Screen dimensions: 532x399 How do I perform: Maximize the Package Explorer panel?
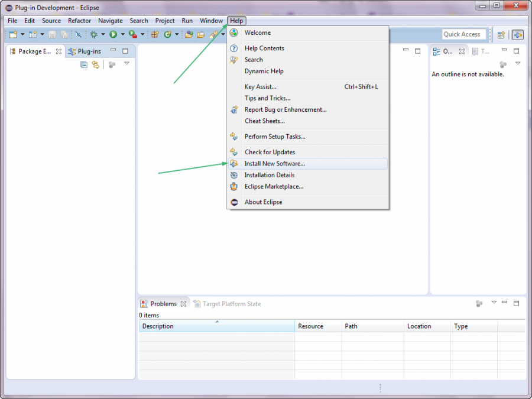click(x=125, y=51)
